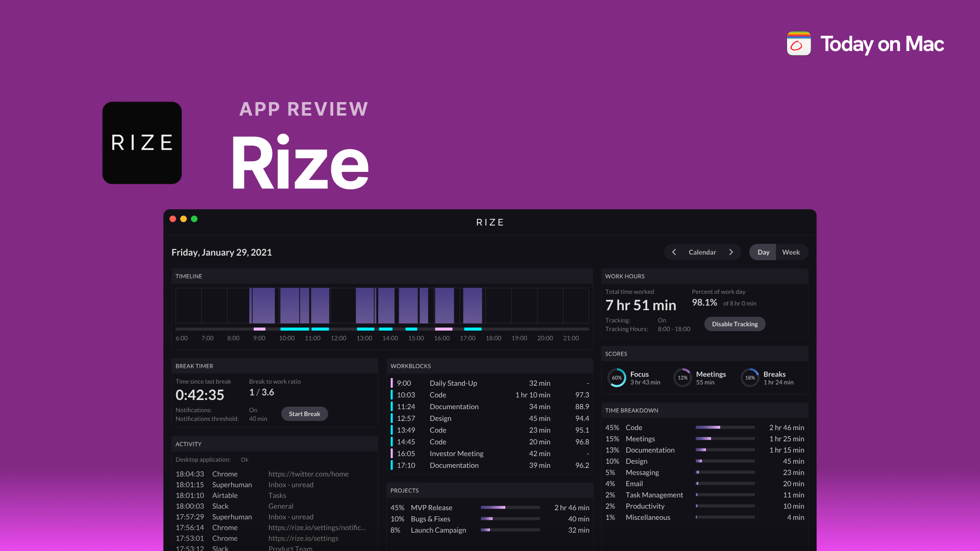Open the Calendar selector

[702, 252]
